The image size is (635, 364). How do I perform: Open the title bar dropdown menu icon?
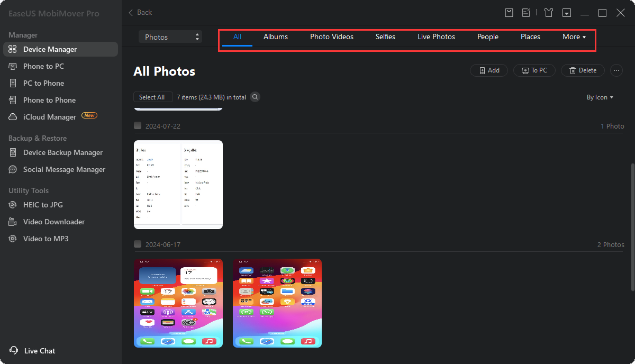pos(567,13)
